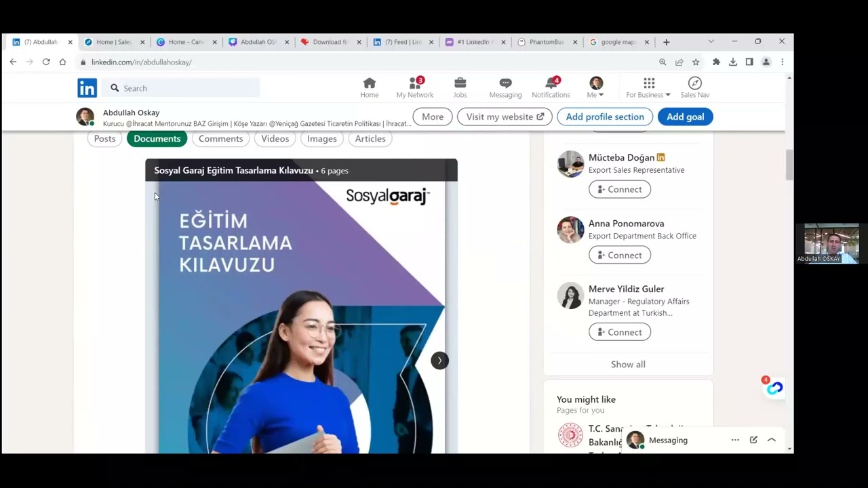Screen dimensions: 868x488
Task: Switch to the Download fil browser tab
Action: click(331, 42)
